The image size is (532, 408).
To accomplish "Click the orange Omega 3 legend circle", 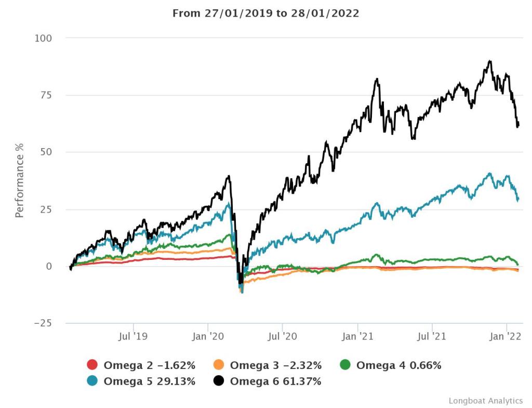I will click(219, 365).
